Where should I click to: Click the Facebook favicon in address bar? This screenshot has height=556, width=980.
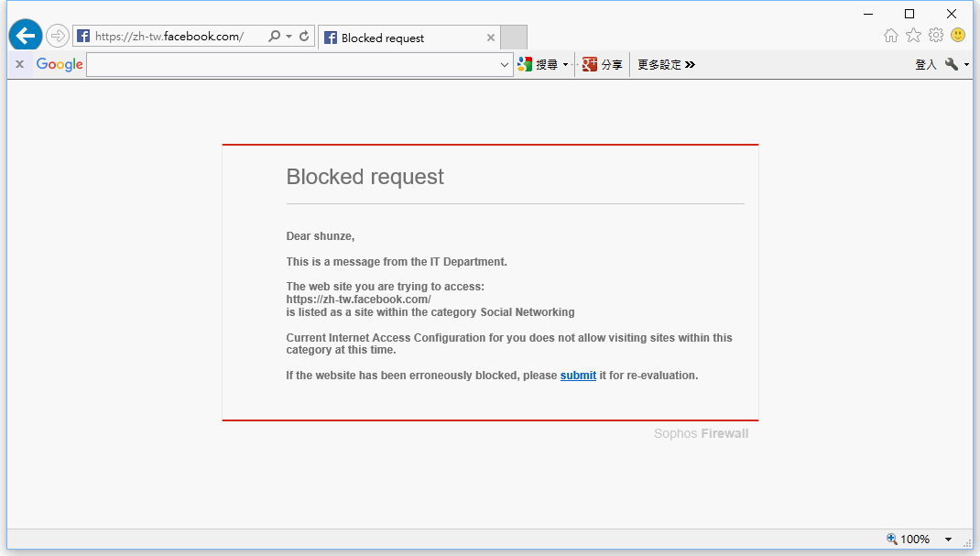click(x=83, y=37)
